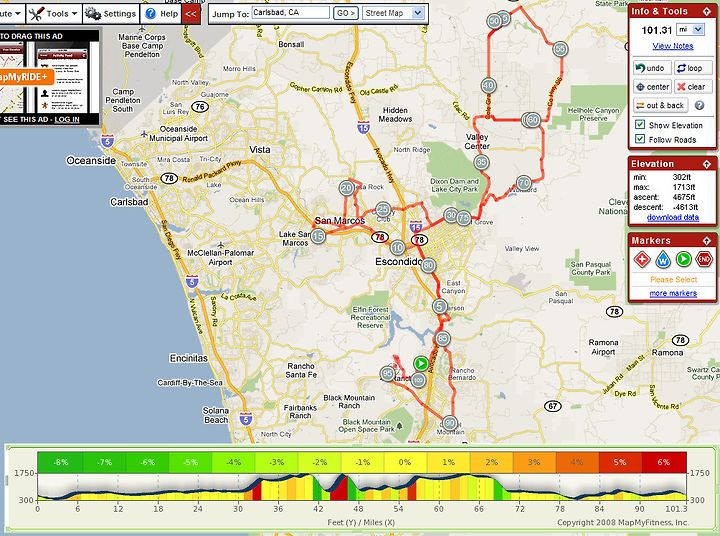Click the out & back button
This screenshot has height=536, width=720.
(x=660, y=105)
